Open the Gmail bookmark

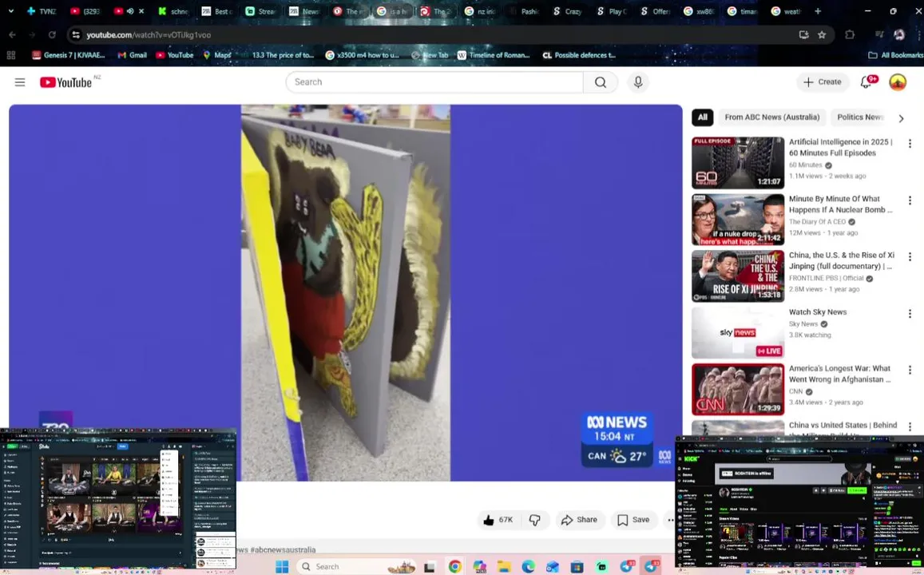coord(132,55)
